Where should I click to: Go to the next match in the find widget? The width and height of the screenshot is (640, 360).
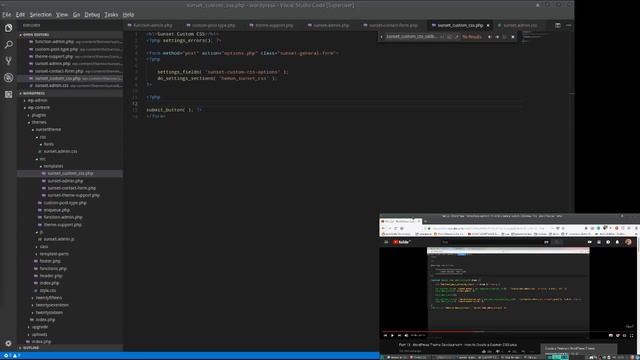click(497, 37)
